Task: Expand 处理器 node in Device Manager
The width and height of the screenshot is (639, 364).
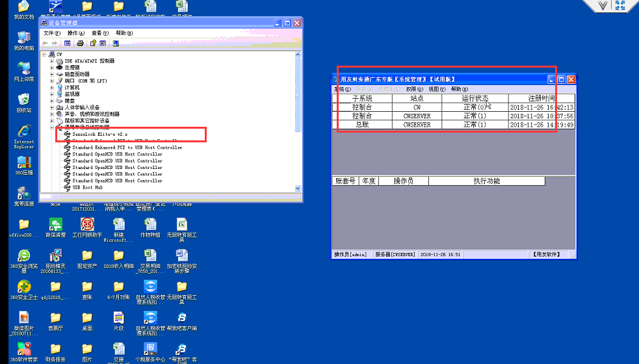Action: [x=52, y=68]
